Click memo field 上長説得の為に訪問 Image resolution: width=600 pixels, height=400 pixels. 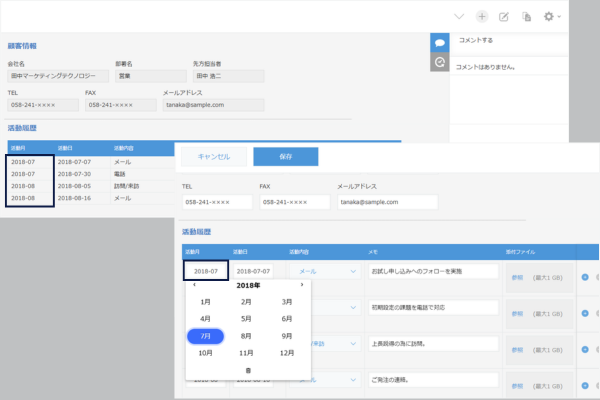coord(433,344)
